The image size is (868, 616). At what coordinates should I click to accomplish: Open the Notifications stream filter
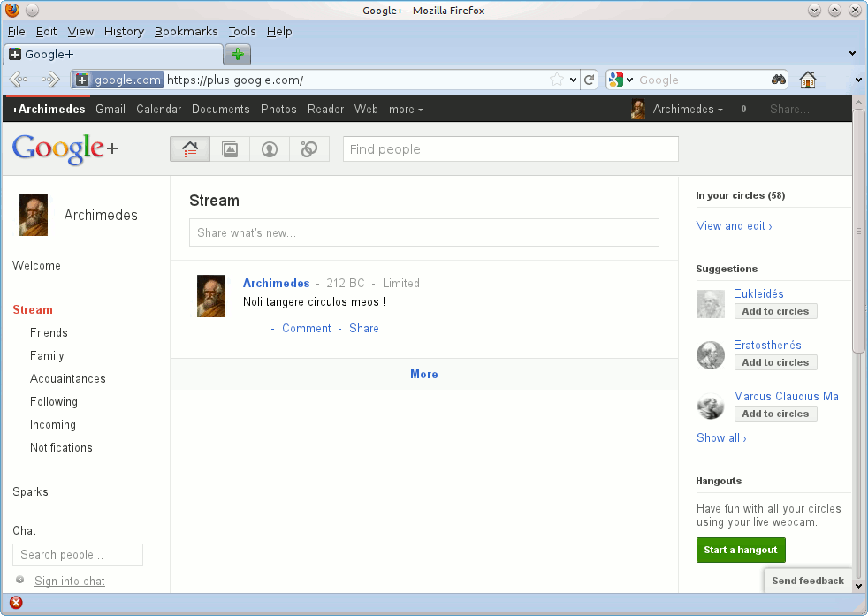pyautogui.click(x=62, y=448)
